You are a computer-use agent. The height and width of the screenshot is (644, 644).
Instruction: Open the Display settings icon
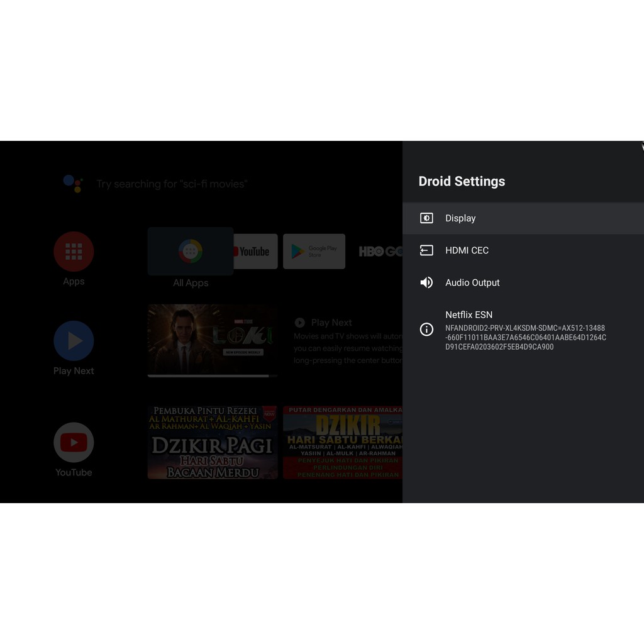426,218
